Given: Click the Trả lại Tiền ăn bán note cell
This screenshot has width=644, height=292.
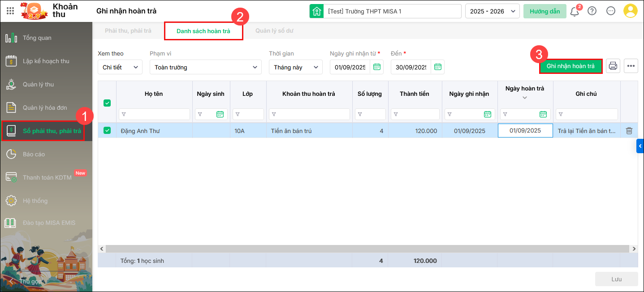Looking at the screenshot, I should click(x=587, y=131).
